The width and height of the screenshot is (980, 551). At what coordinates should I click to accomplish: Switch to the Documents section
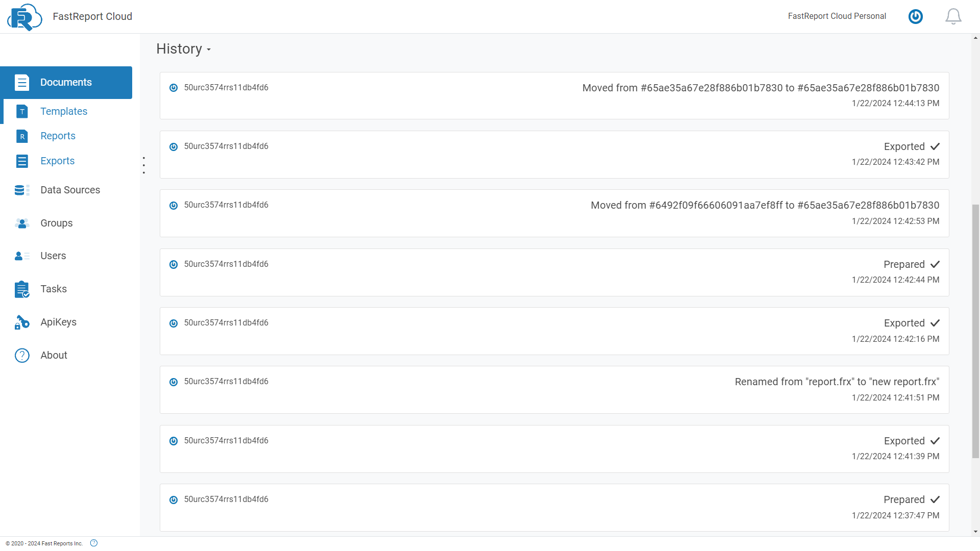coord(66,82)
